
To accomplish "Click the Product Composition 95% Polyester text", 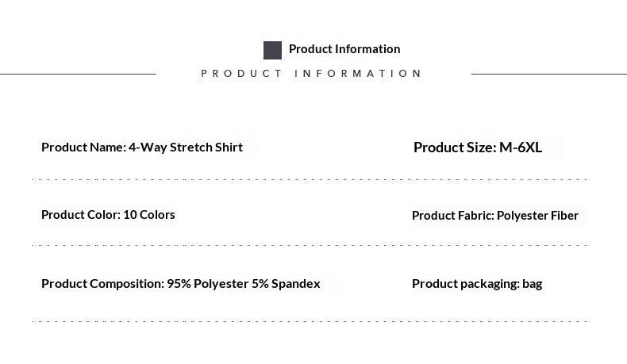I will pos(180,284).
